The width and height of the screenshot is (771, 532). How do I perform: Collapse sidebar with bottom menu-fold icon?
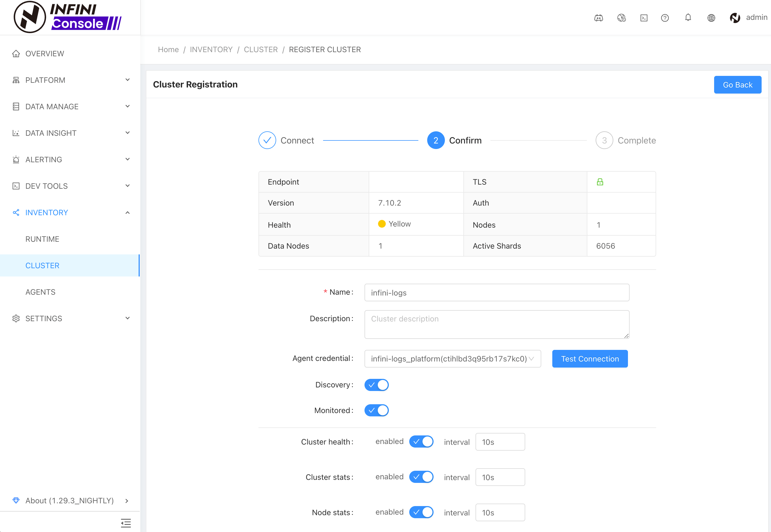point(126,523)
